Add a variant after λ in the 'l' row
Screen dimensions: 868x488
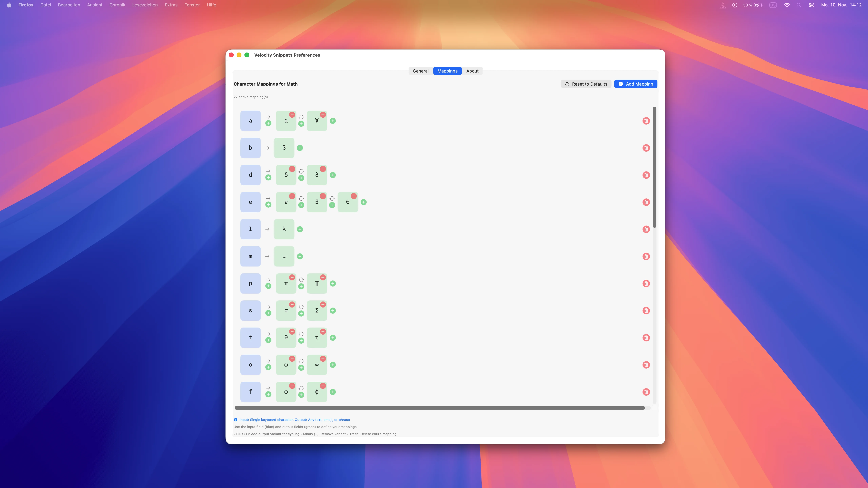300,229
